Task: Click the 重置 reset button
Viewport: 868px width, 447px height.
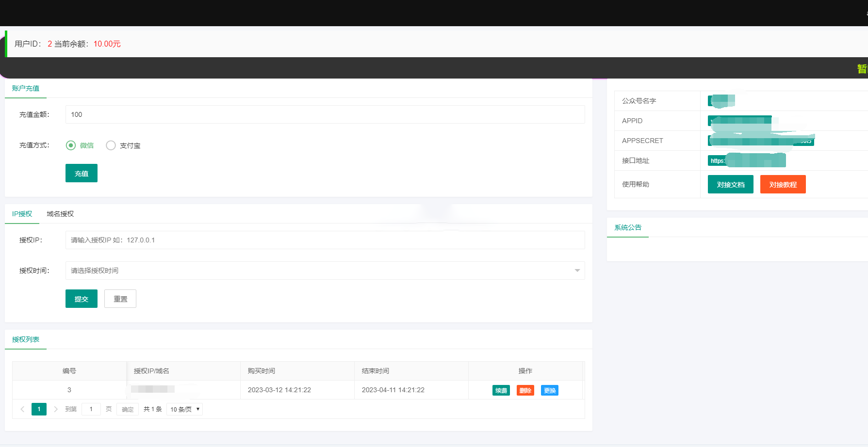Action: (120, 298)
